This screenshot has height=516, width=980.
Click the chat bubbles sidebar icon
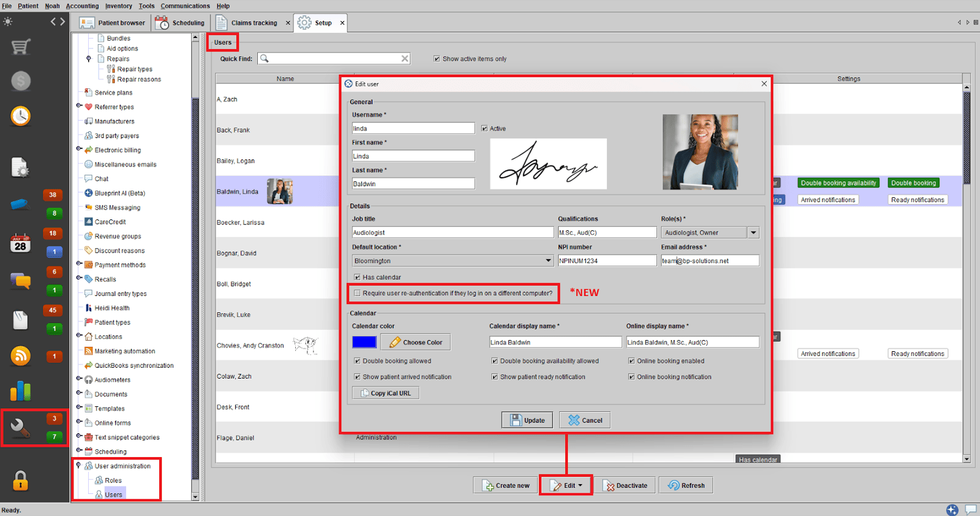(x=21, y=281)
